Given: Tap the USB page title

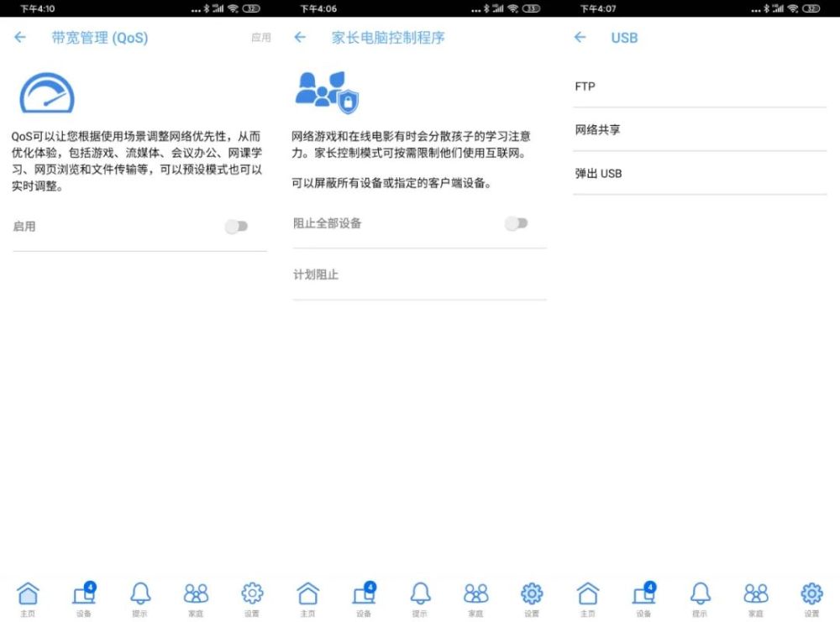Looking at the screenshot, I should point(624,38).
